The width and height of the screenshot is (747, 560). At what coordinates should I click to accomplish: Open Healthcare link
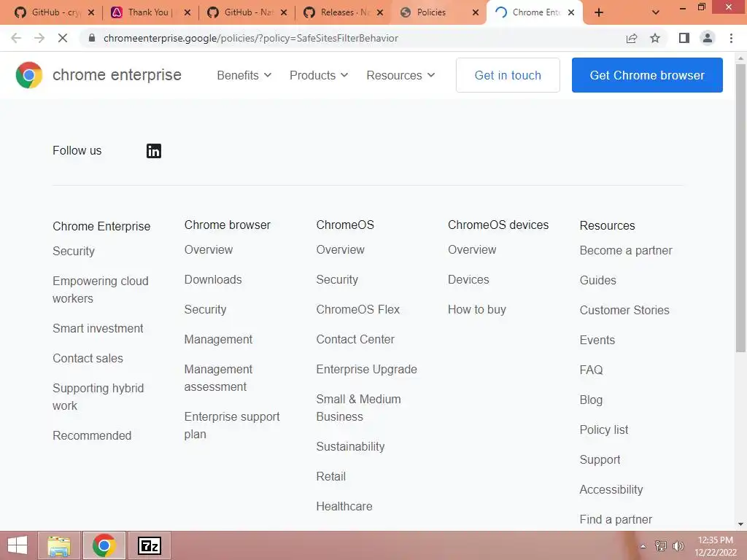[x=344, y=506]
